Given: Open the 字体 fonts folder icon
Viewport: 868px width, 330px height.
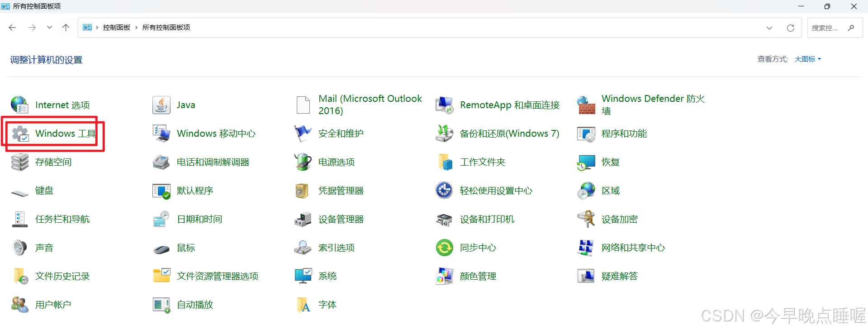Looking at the screenshot, I should pos(303,304).
